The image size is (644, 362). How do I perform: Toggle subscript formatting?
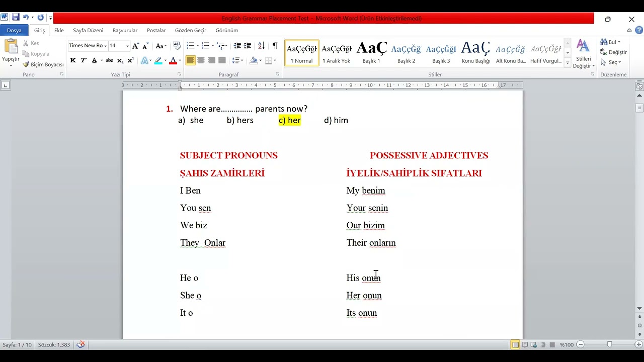(x=120, y=60)
